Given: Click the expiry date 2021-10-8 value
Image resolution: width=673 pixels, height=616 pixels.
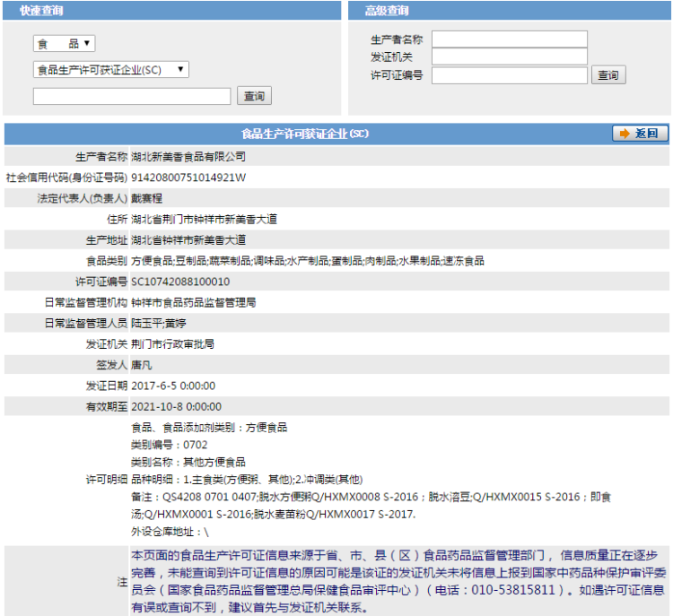Looking at the screenshot, I should pos(176,406).
